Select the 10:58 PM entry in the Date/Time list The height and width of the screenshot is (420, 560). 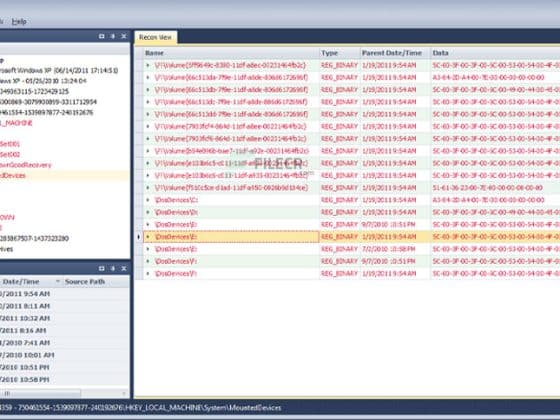[x=25, y=380]
